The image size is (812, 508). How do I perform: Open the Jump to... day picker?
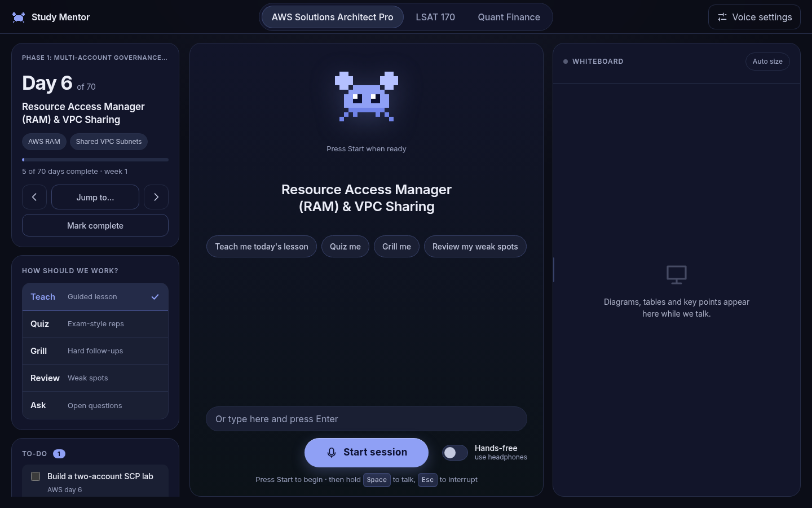[95, 197]
